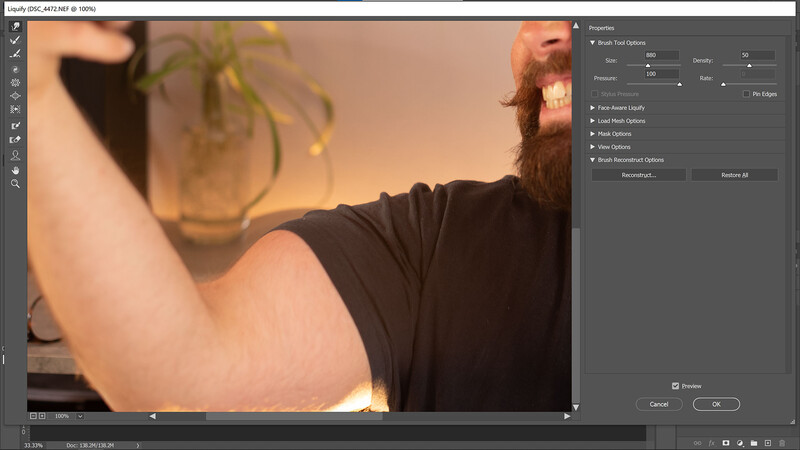Click vertical scrollbar down arrow
This screenshot has height=450, width=800.
576,407
